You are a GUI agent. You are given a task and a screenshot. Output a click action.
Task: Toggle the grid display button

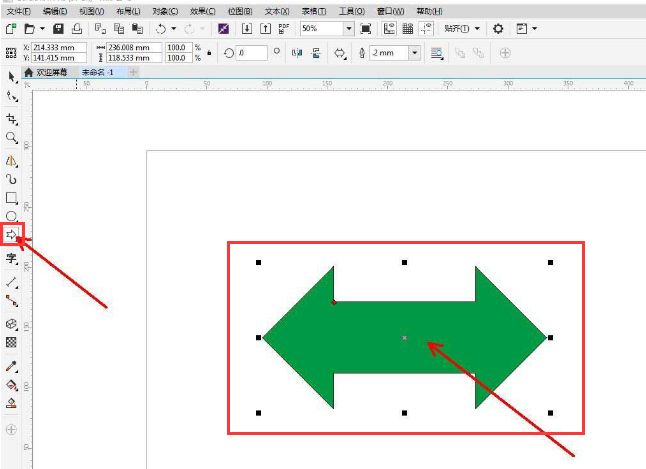point(407,29)
